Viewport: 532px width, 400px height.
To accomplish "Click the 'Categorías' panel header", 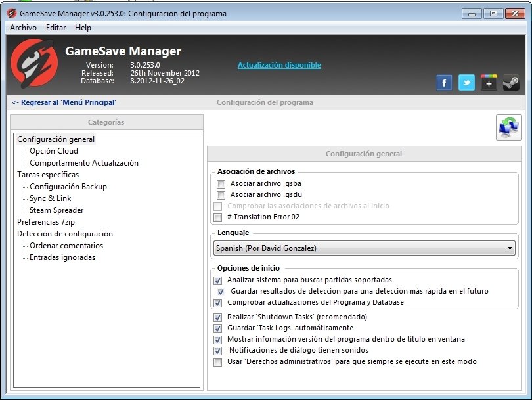I will point(106,122).
